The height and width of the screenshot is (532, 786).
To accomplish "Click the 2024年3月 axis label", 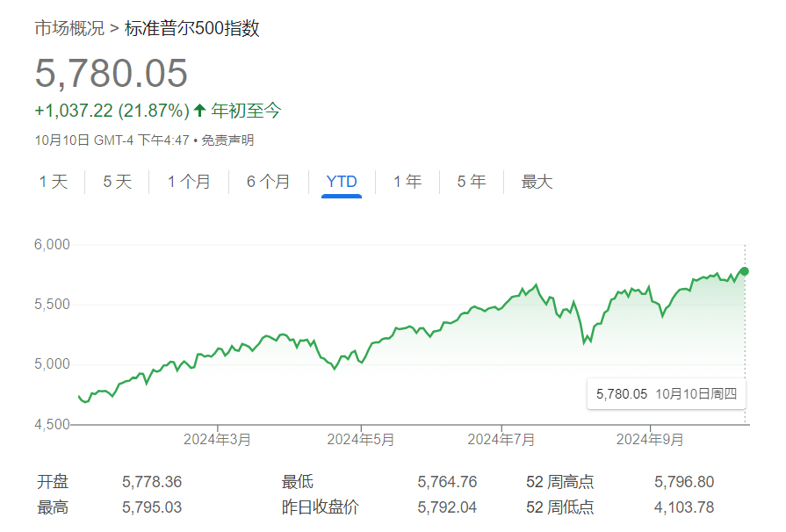I will click(x=217, y=440).
